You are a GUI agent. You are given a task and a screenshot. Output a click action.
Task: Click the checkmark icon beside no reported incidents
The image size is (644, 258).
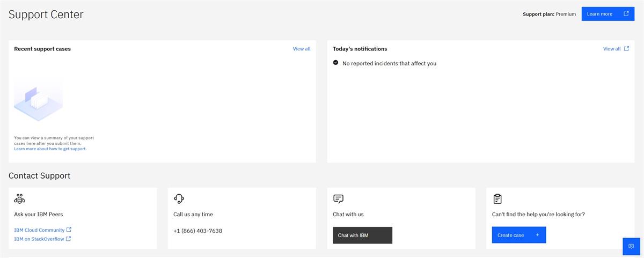335,63
